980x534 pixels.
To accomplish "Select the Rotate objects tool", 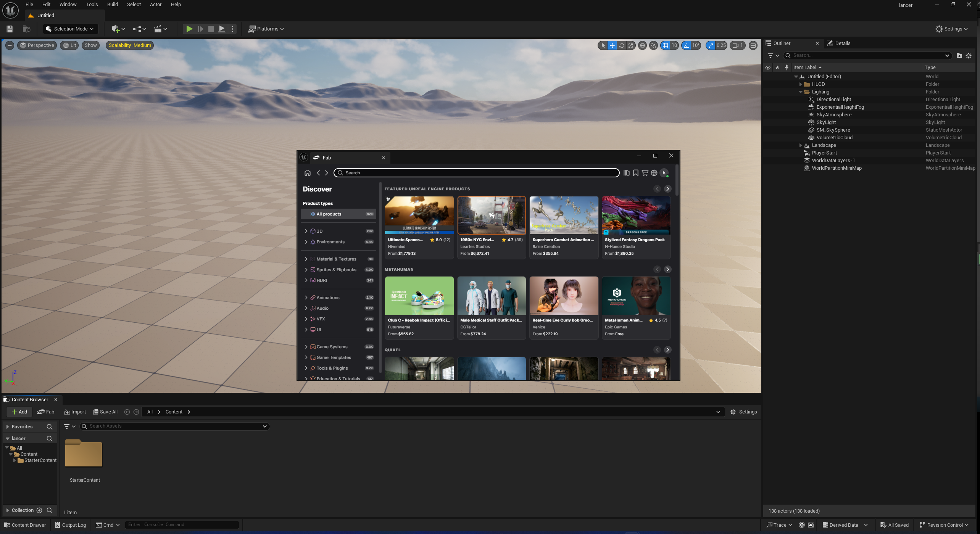I will click(x=622, y=45).
